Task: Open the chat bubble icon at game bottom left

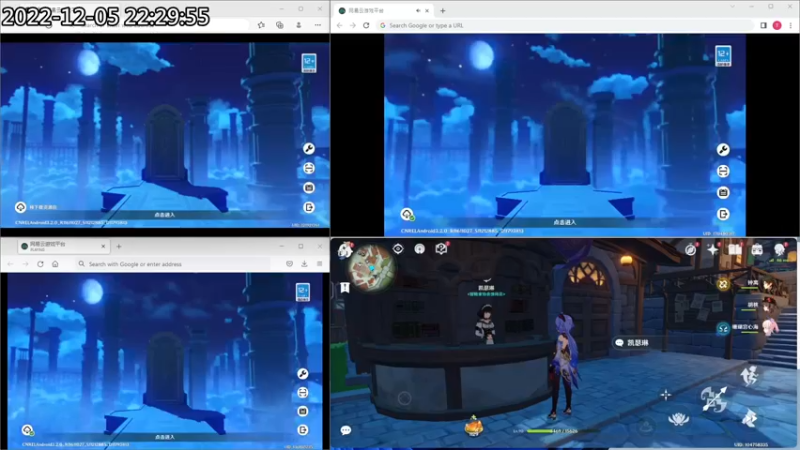Action: [345, 431]
